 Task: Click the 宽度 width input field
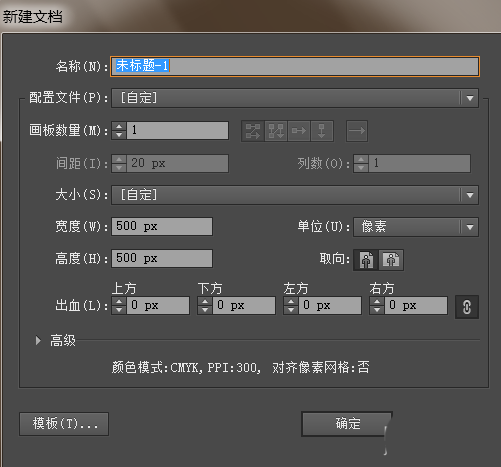click(162, 227)
